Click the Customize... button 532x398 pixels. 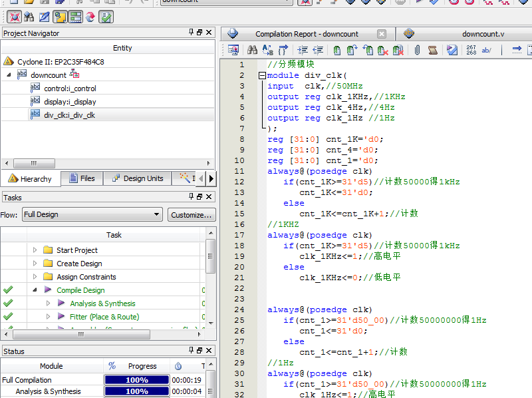click(x=191, y=214)
